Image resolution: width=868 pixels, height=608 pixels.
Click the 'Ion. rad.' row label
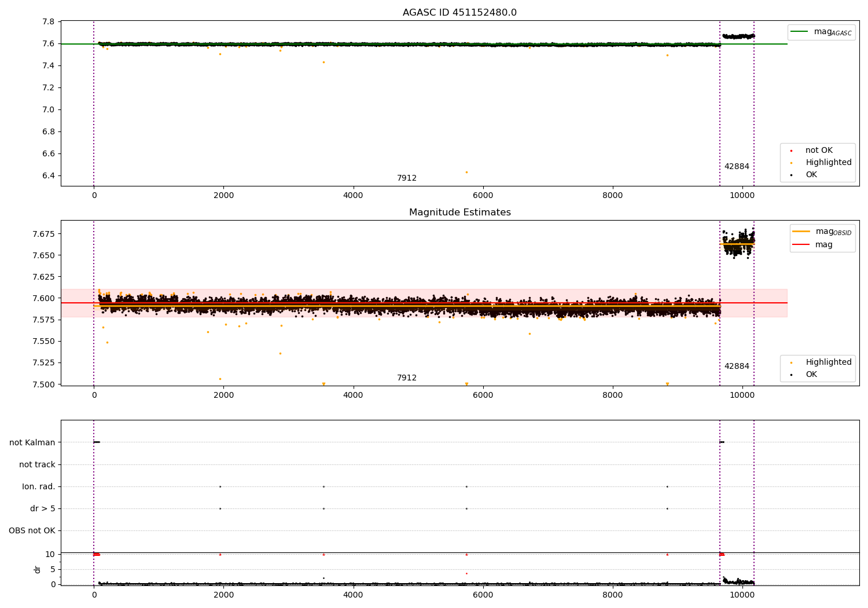tap(39, 487)
